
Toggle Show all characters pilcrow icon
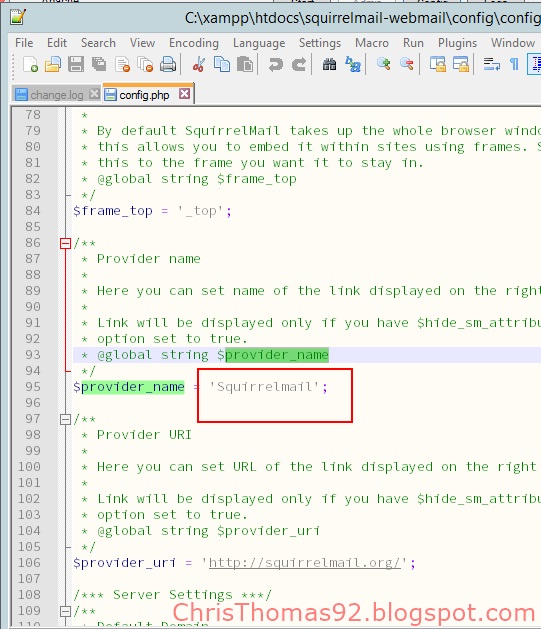[514, 64]
